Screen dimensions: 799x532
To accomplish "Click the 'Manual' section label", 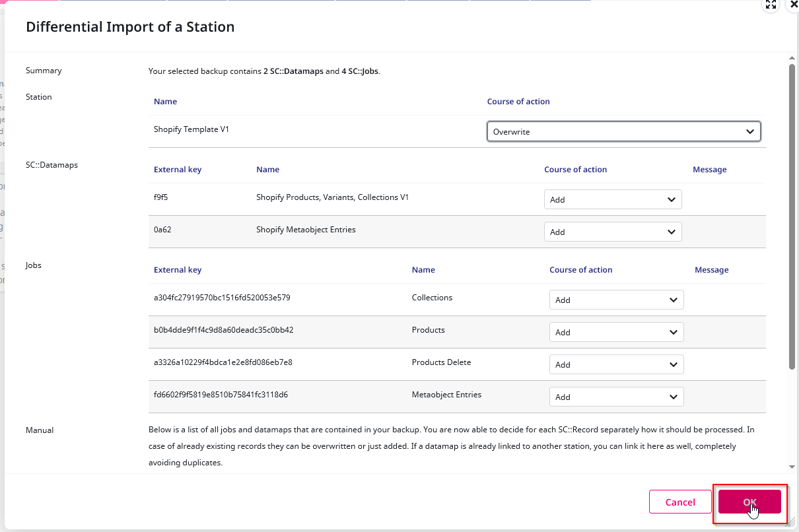I will coord(40,430).
